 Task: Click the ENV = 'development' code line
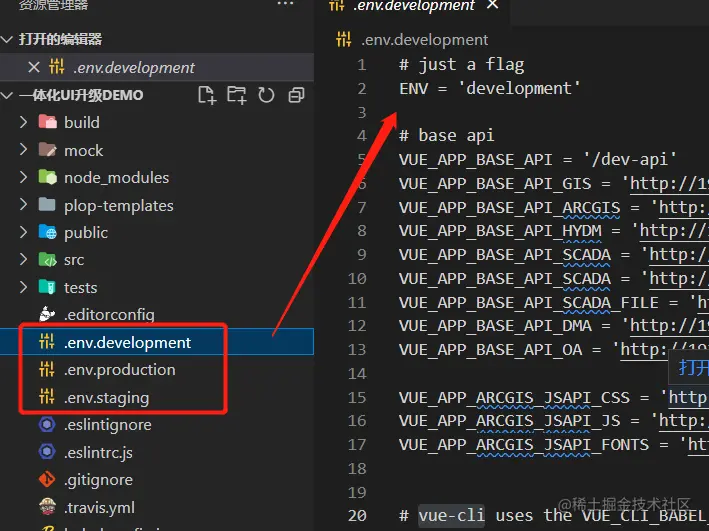pyautogui.click(x=490, y=88)
